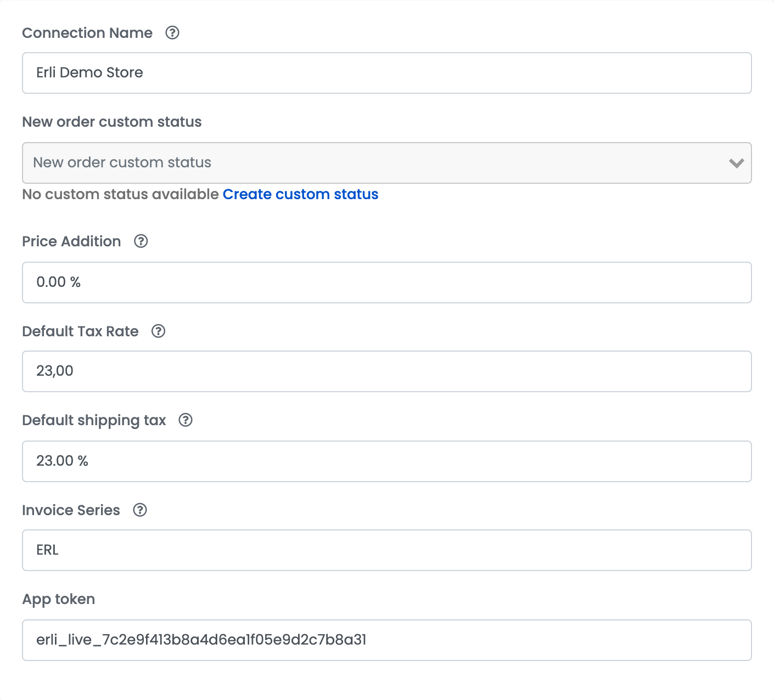The image size is (774, 700).
Task: Click the Connection Name help icon
Action: point(172,33)
